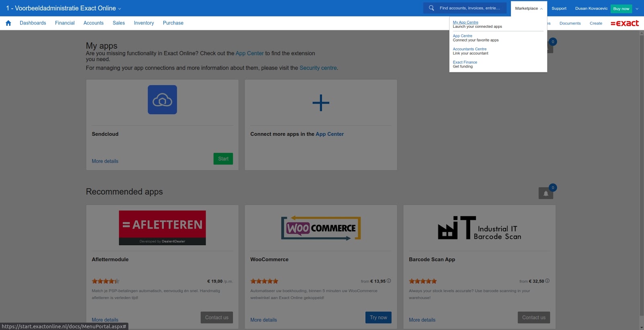
Task: Click WooCommerce price info icon
Action: pyautogui.click(x=389, y=281)
